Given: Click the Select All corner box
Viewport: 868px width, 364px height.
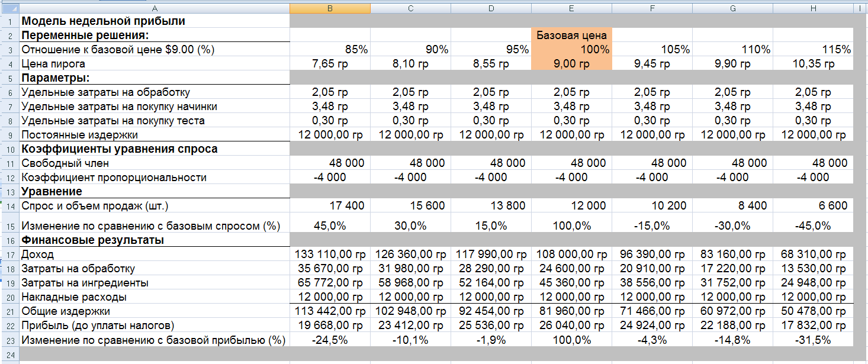Looking at the screenshot, I should tap(10, 8).
